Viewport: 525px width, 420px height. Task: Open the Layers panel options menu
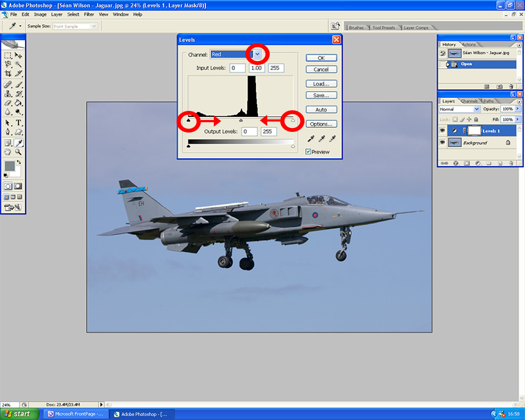click(x=519, y=102)
